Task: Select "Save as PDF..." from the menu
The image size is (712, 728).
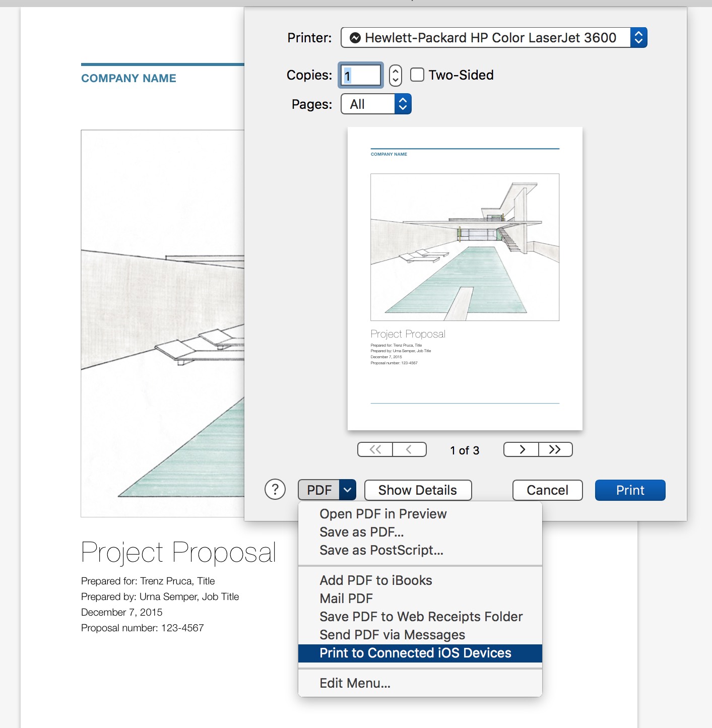Action: (x=360, y=532)
